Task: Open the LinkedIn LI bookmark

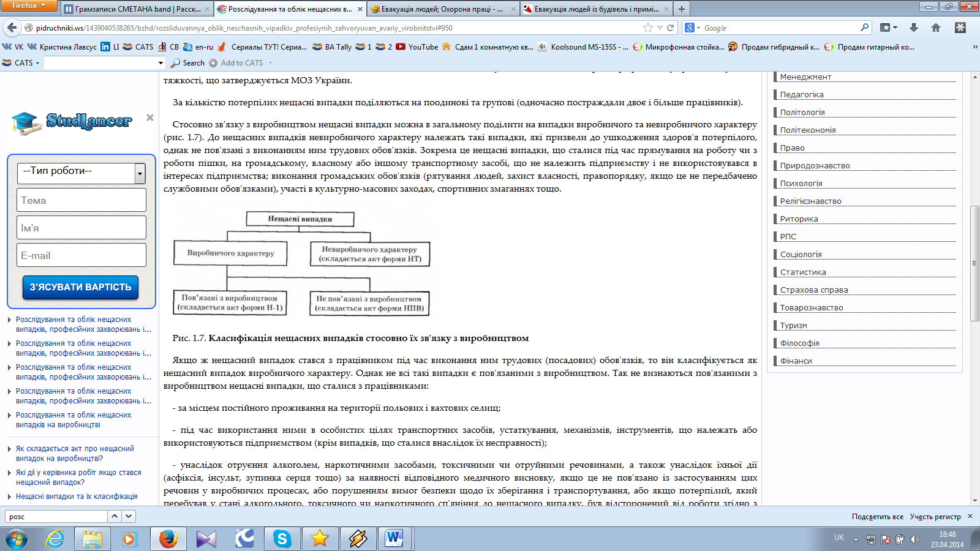Action: [110, 47]
